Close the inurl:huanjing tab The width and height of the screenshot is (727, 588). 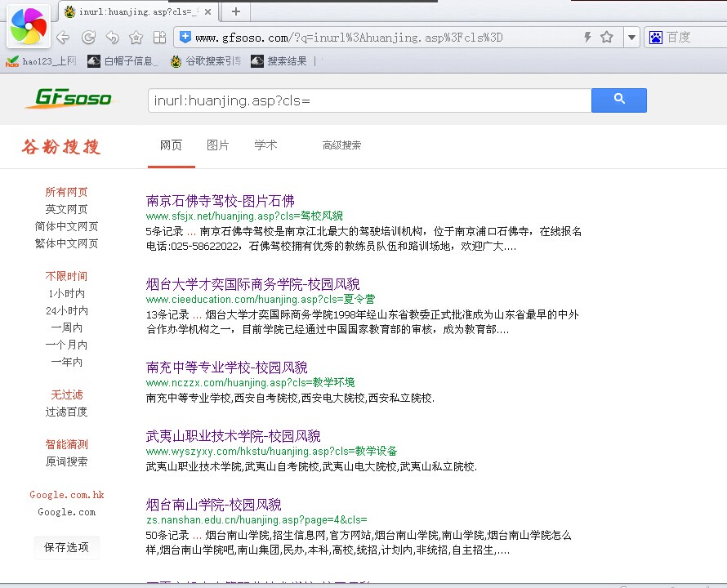207,11
